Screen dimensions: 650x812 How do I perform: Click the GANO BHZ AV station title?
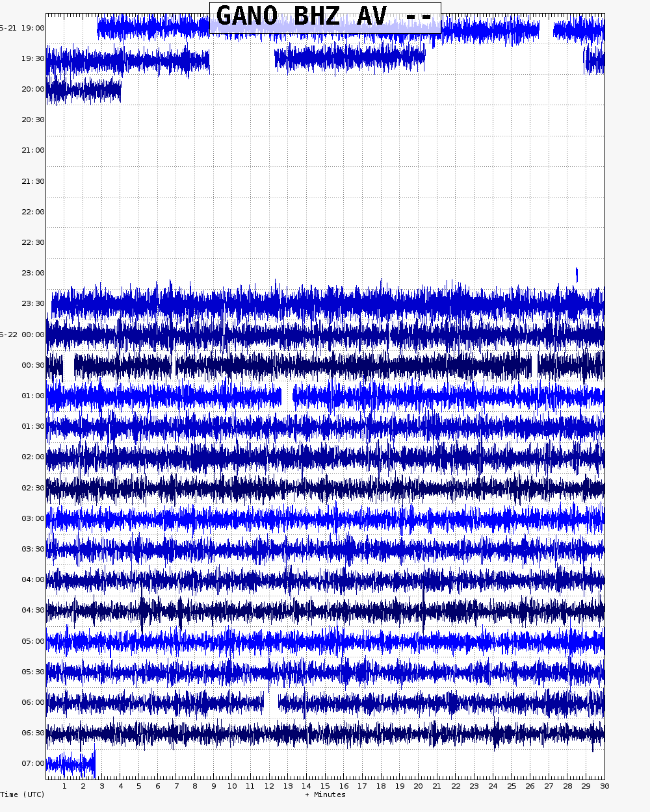click(x=324, y=17)
